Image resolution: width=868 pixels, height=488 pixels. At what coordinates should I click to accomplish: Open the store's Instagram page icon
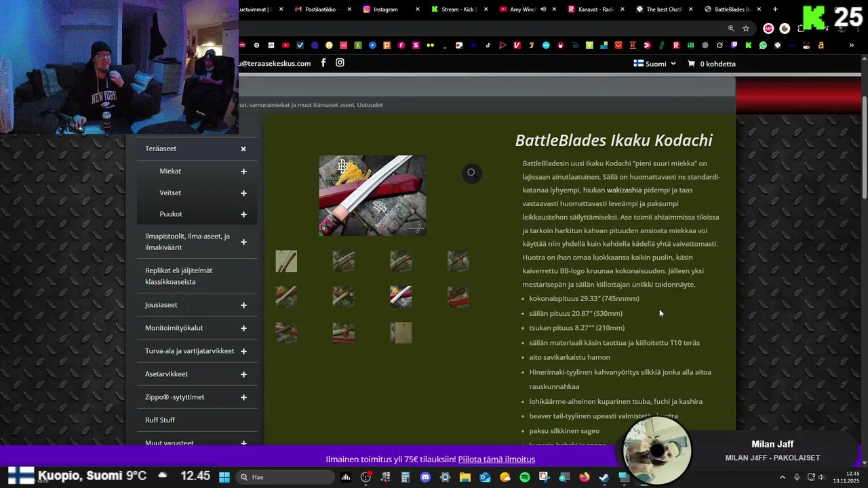(x=340, y=63)
